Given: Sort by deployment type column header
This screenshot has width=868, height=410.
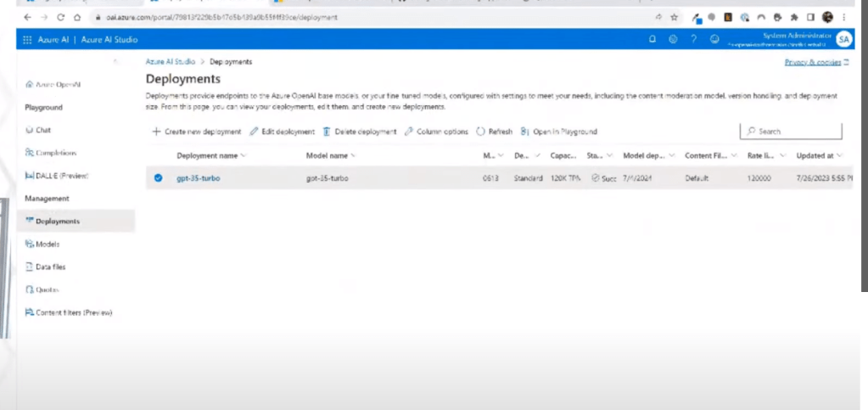Looking at the screenshot, I should pos(528,155).
